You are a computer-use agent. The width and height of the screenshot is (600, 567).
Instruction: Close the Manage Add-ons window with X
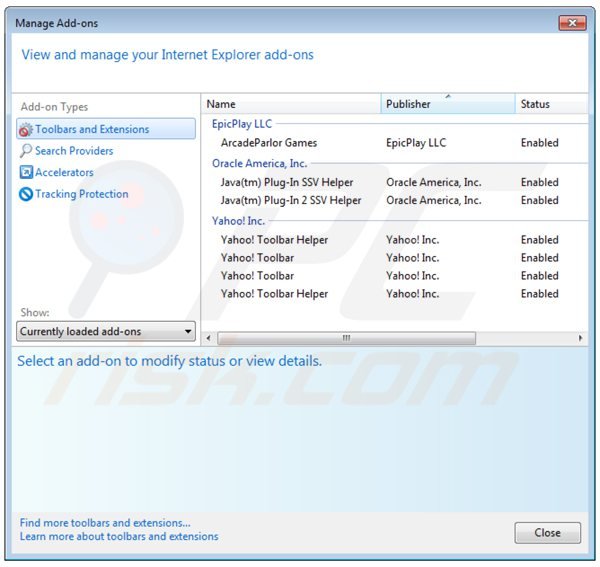pyautogui.click(x=572, y=23)
